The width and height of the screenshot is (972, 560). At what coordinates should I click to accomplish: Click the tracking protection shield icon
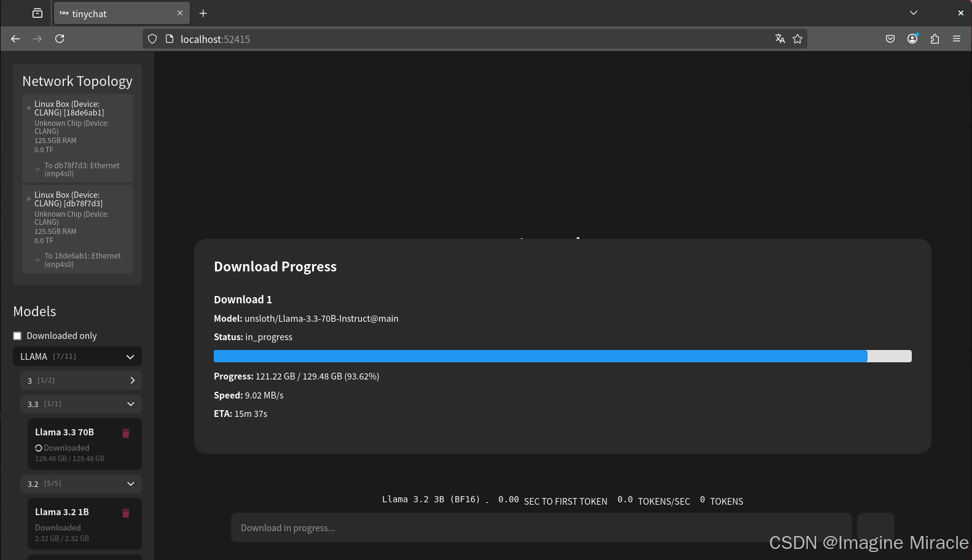152,39
